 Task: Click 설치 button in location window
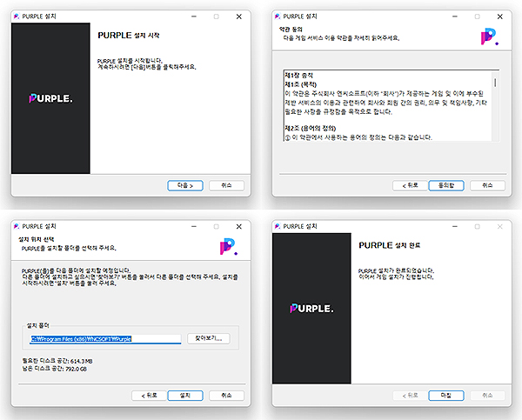(185, 396)
